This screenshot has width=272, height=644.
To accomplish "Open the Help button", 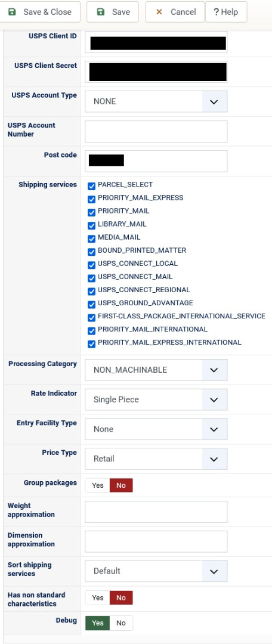I will pos(226,12).
